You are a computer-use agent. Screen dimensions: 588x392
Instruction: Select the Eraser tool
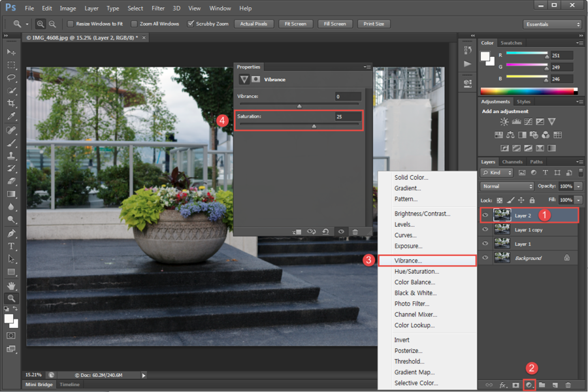11,181
